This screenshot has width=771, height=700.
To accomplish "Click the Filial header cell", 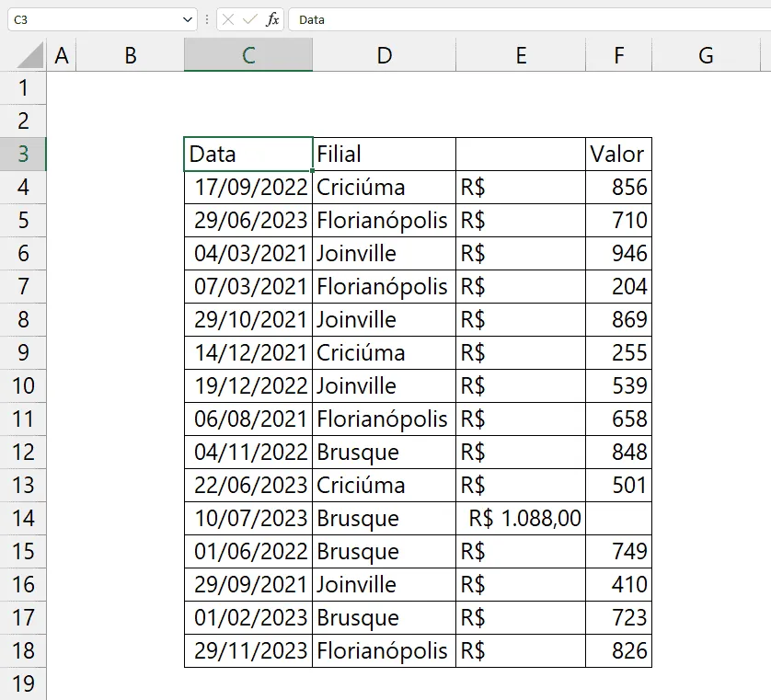I will click(384, 155).
